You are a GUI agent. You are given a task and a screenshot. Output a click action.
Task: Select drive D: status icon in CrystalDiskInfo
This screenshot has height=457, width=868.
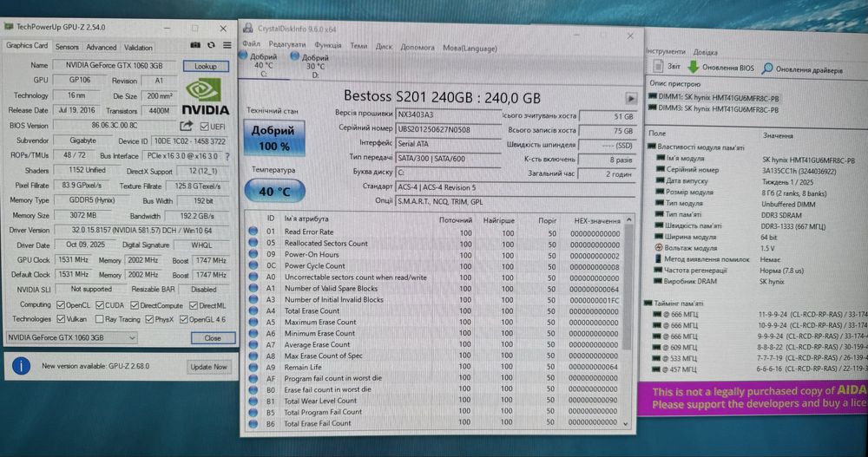294,55
